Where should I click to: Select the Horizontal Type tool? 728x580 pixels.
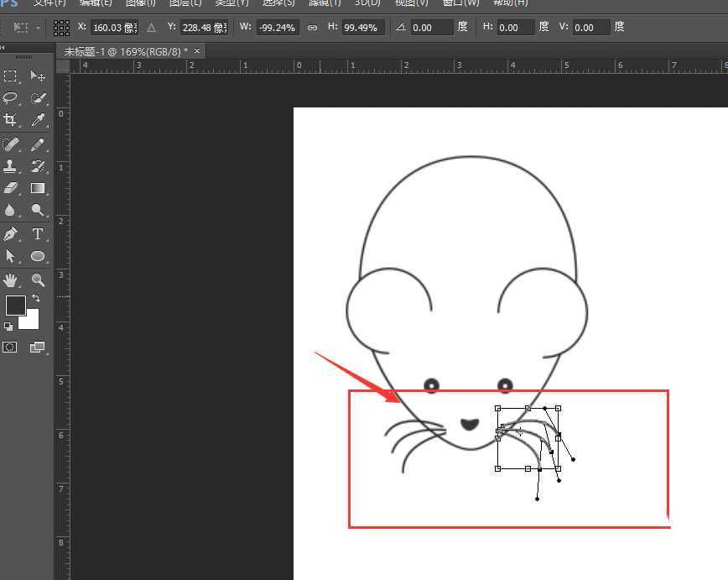(x=39, y=233)
